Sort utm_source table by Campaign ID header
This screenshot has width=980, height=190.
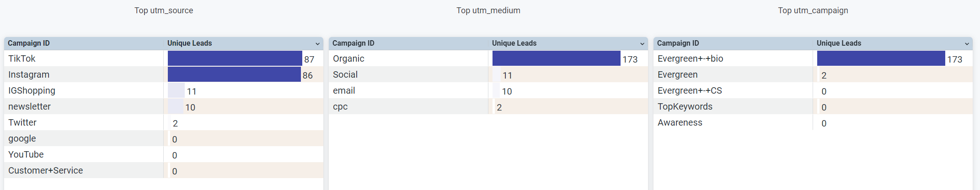click(x=29, y=43)
